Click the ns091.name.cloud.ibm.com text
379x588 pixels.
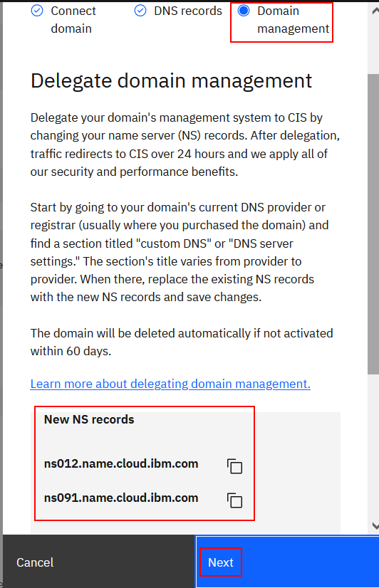point(121,498)
